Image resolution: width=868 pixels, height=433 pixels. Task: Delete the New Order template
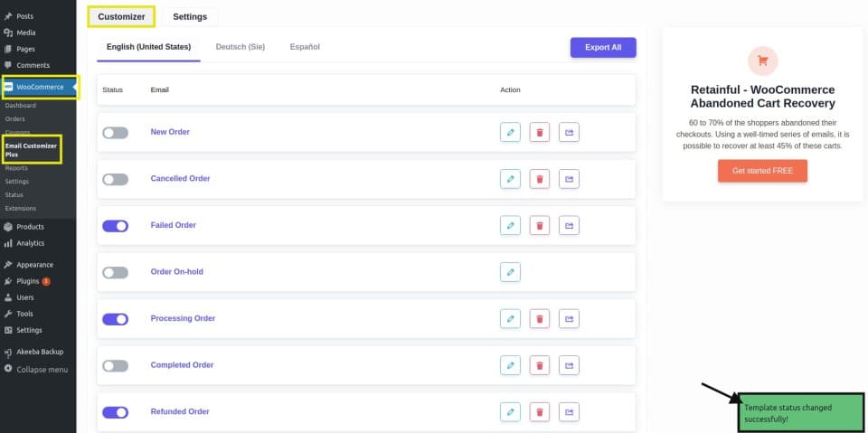[x=539, y=132]
